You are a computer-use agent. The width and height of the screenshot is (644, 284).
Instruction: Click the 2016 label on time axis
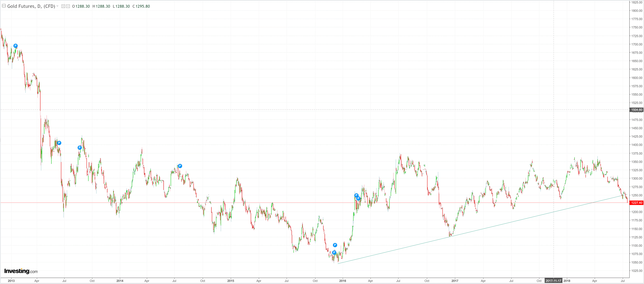342,281
